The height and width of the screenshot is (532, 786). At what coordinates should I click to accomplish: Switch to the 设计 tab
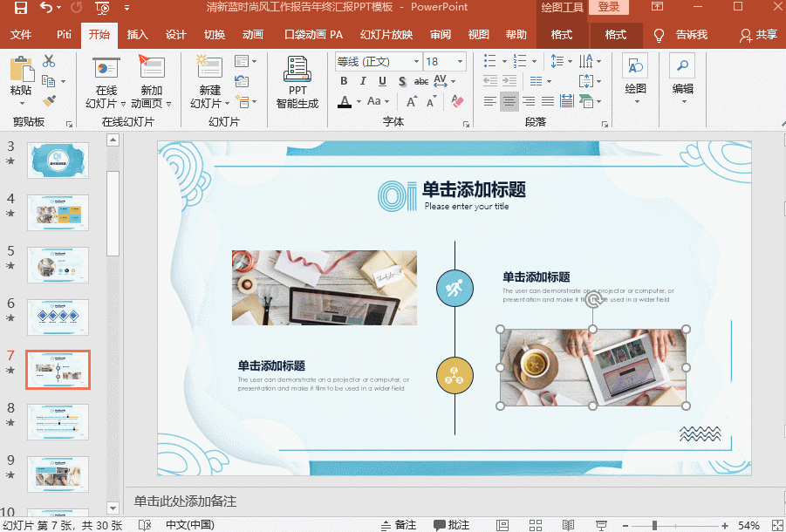pyautogui.click(x=176, y=35)
